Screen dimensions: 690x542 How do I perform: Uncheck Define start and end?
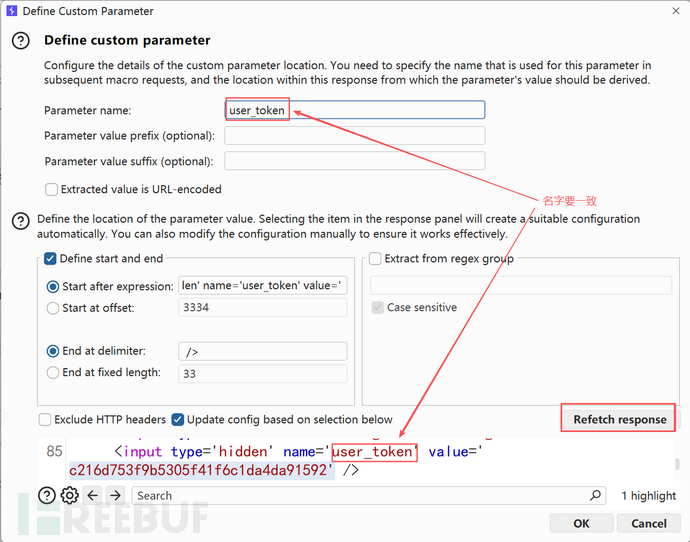click(x=50, y=259)
